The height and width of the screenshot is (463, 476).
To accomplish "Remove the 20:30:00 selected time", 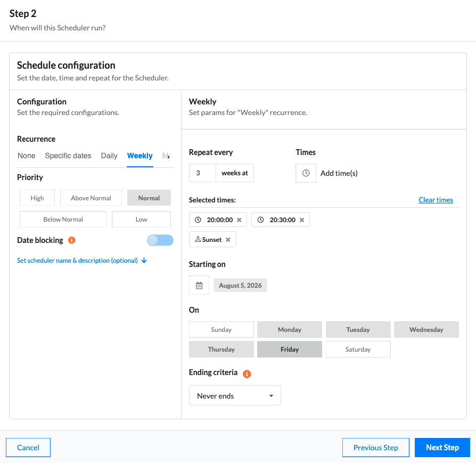I will pyautogui.click(x=302, y=220).
